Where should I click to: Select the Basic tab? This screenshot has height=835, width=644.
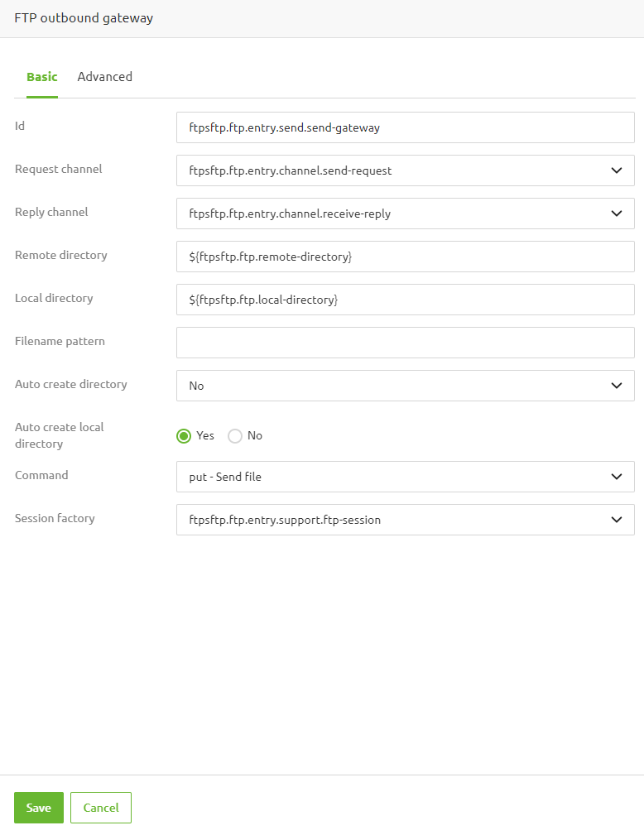(x=41, y=76)
